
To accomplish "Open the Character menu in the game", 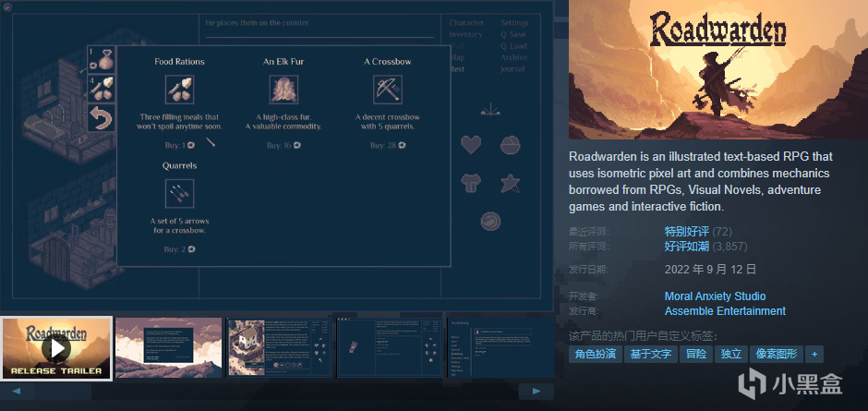I will tap(466, 23).
